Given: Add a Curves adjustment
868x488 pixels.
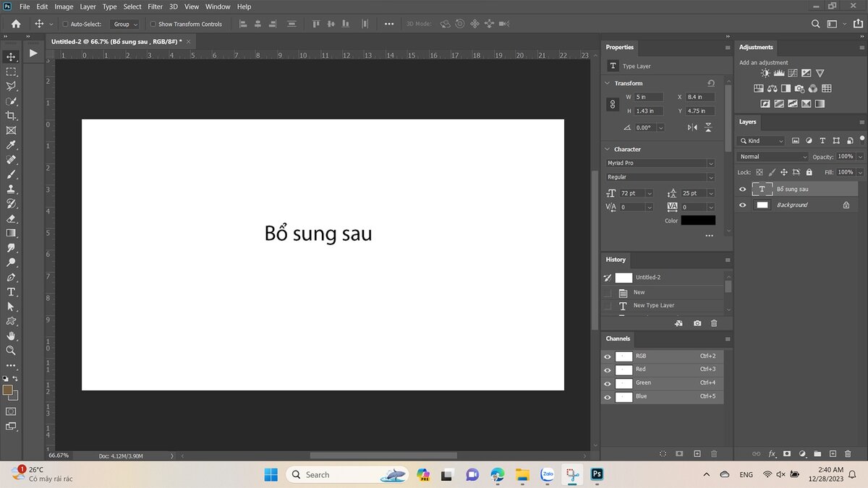Looking at the screenshot, I should (x=793, y=73).
